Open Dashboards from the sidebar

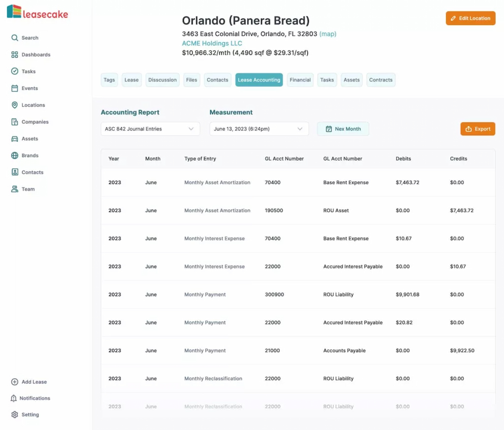[x=14, y=54]
